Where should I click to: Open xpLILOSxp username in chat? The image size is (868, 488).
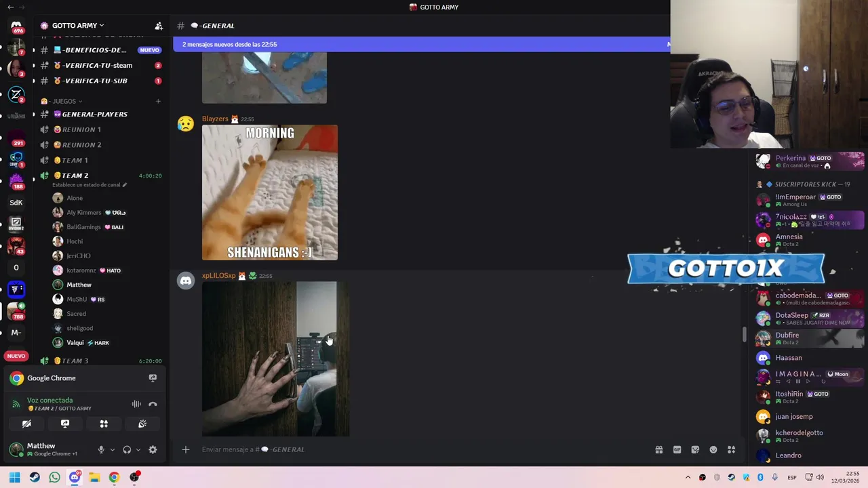[x=218, y=276]
